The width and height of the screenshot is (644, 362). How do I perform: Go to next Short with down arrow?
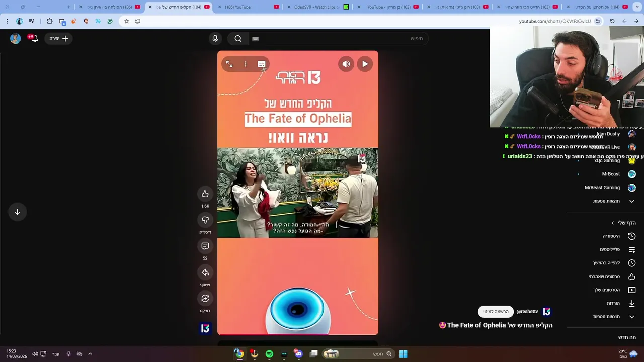[x=17, y=212]
